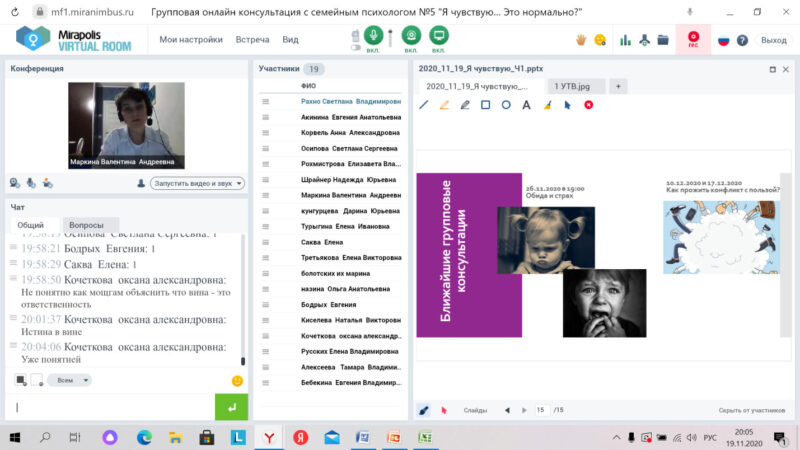Open the emoji status icon in the top bar
The width and height of the screenshot is (800, 450).
[x=600, y=40]
